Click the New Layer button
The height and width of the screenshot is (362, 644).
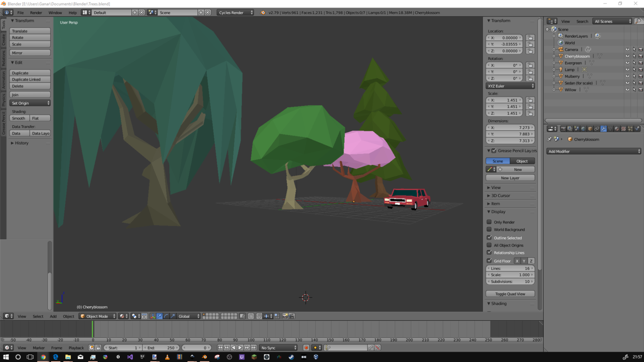510,178
